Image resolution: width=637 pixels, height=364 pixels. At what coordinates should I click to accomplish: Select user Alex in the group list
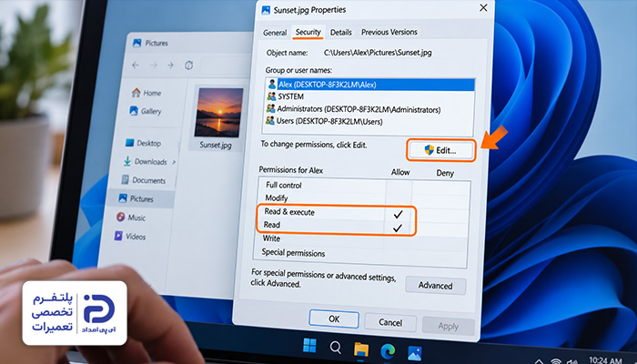(x=370, y=85)
